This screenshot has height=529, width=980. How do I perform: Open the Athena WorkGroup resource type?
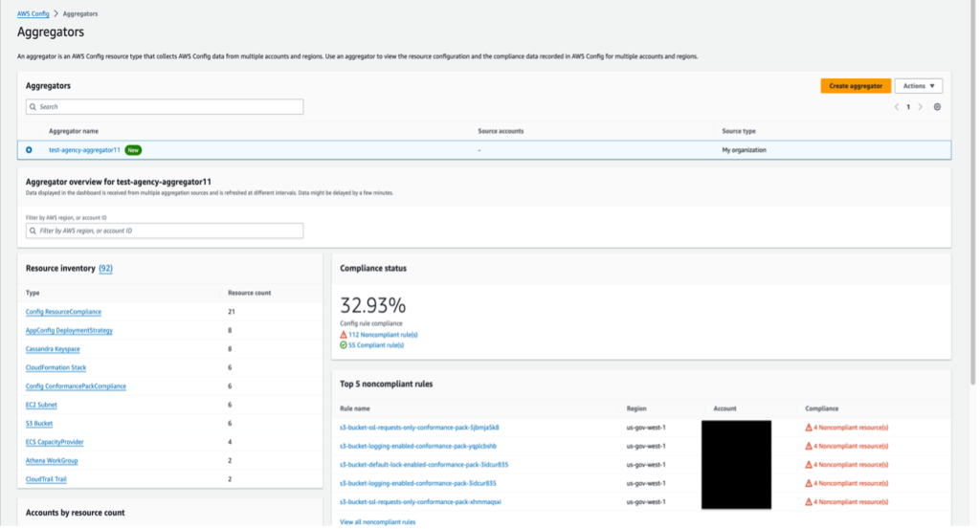52,461
